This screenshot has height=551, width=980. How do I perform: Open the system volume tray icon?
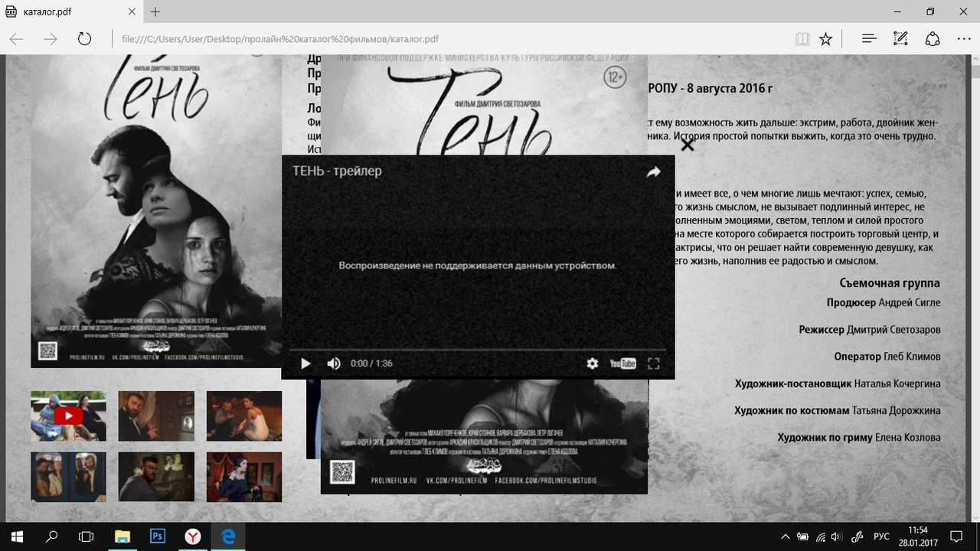pos(837,536)
